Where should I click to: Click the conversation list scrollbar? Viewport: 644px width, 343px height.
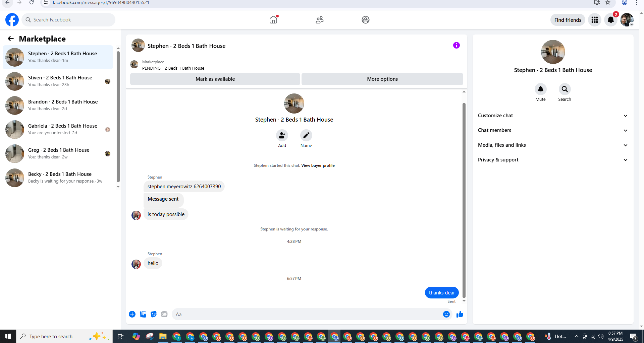pos(118,117)
